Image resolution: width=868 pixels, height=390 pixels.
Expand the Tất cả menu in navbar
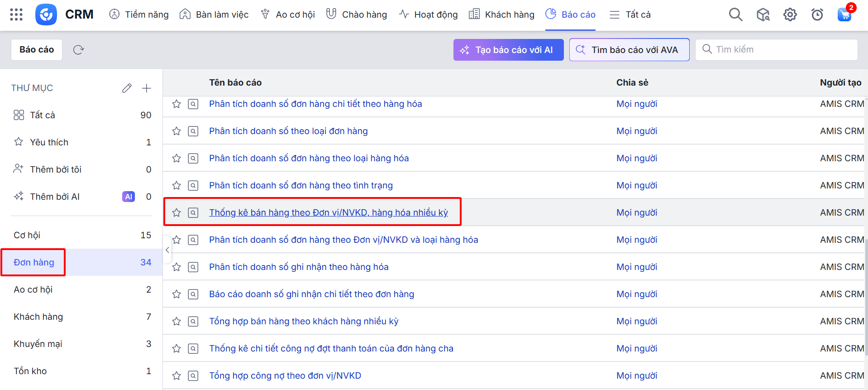(630, 14)
